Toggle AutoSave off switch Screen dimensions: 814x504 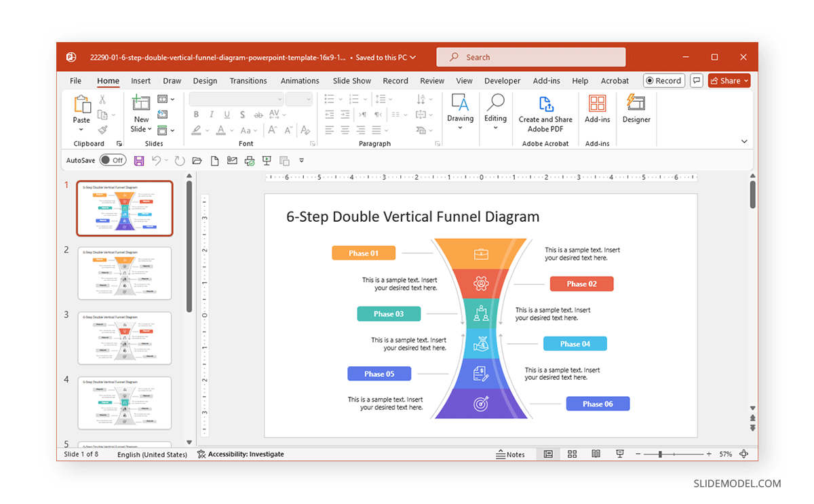(x=113, y=160)
